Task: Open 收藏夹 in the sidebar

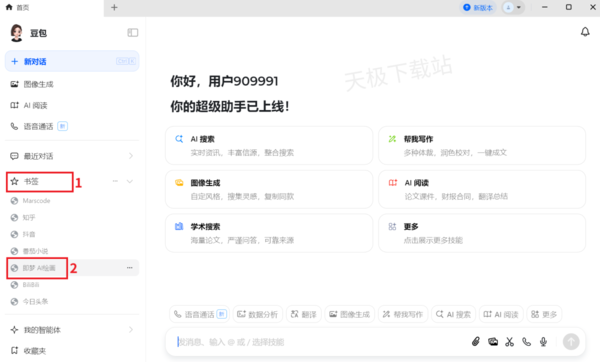Action: point(72,351)
